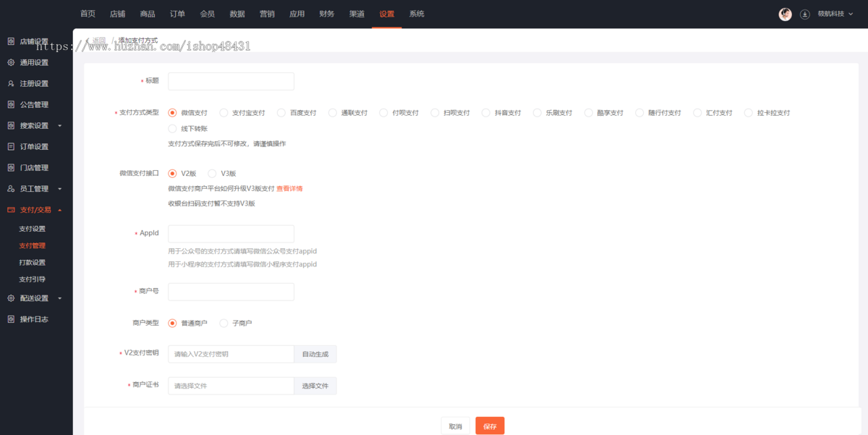Click the 保存 button
Image resolution: width=868 pixels, height=435 pixels.
(490, 426)
